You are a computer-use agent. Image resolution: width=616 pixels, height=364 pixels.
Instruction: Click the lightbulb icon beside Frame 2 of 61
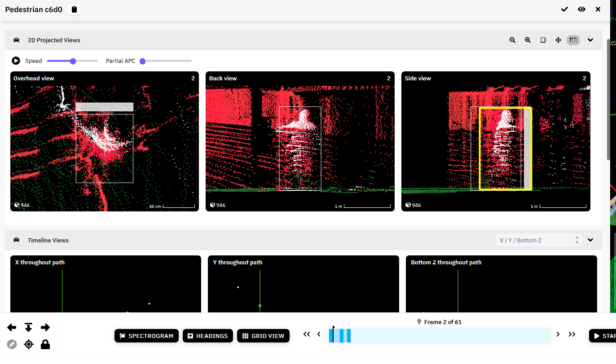(419, 322)
